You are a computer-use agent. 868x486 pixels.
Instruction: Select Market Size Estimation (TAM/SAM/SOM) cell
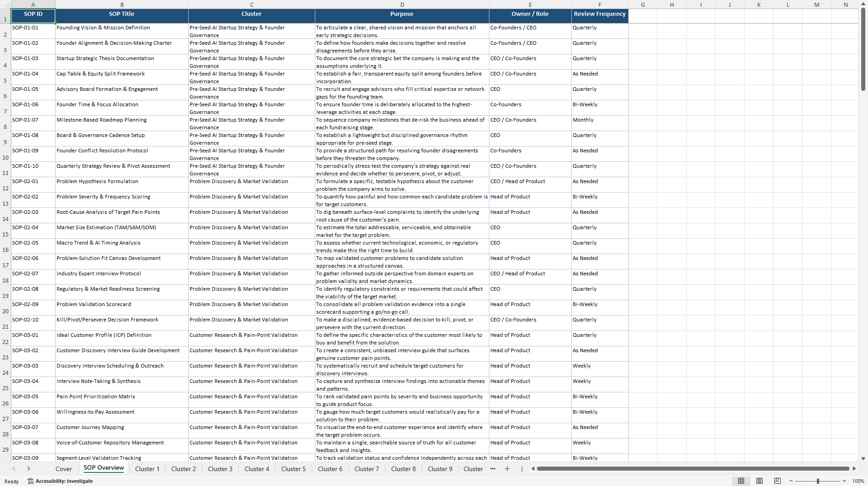(x=122, y=231)
